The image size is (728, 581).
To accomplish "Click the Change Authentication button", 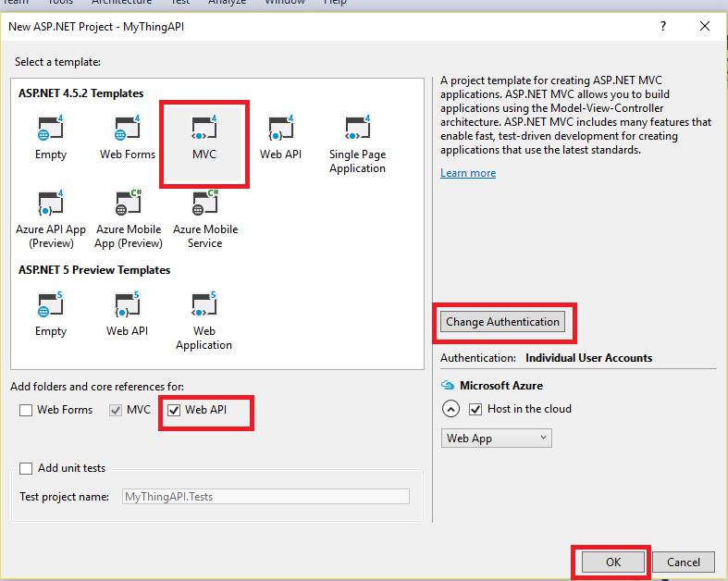I will (x=502, y=322).
